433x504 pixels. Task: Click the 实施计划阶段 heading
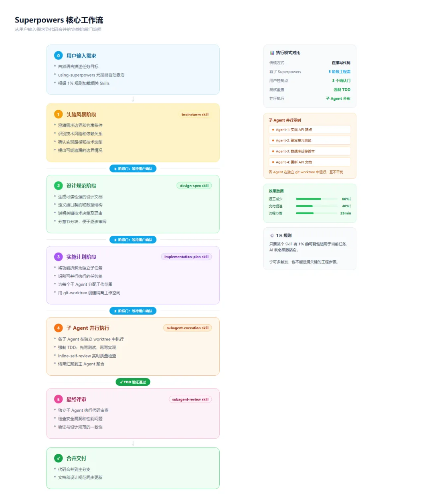[x=81, y=257]
